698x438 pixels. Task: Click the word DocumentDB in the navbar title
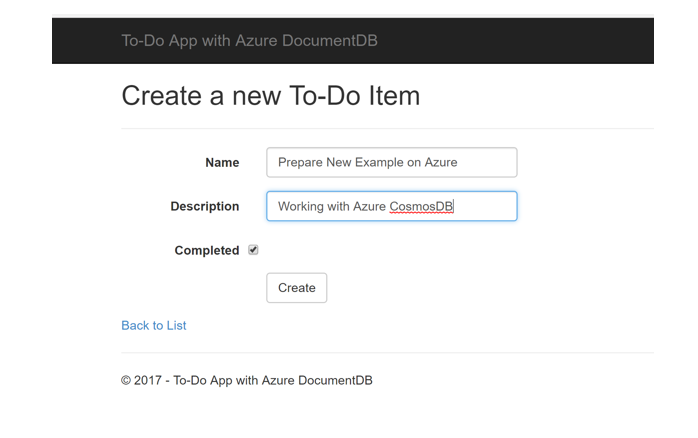point(329,41)
